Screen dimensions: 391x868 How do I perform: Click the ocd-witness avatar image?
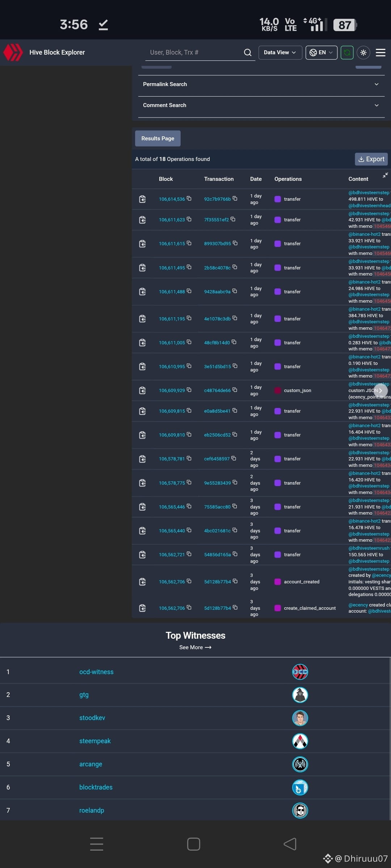[300, 672]
